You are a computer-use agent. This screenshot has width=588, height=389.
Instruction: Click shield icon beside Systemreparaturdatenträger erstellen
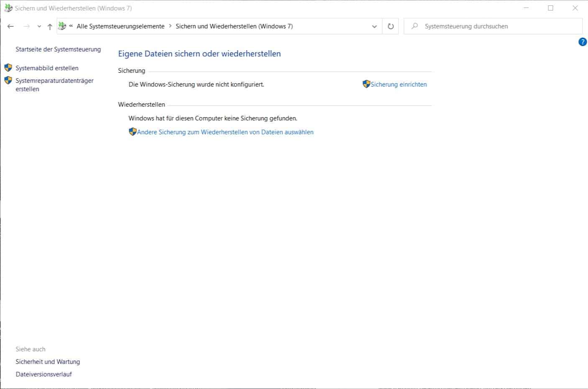(8, 80)
